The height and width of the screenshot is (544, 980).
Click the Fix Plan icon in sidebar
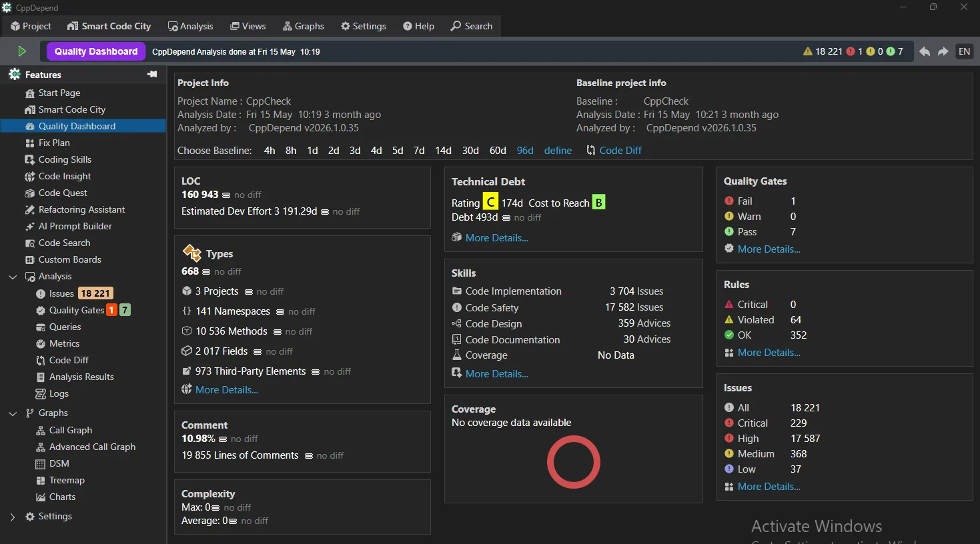30,143
